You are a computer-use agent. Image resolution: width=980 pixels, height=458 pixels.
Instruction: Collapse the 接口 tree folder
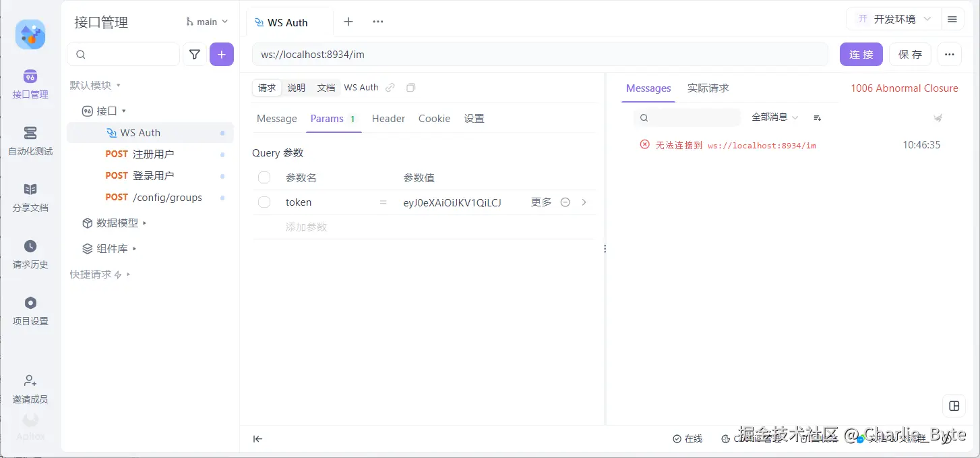[104, 111]
